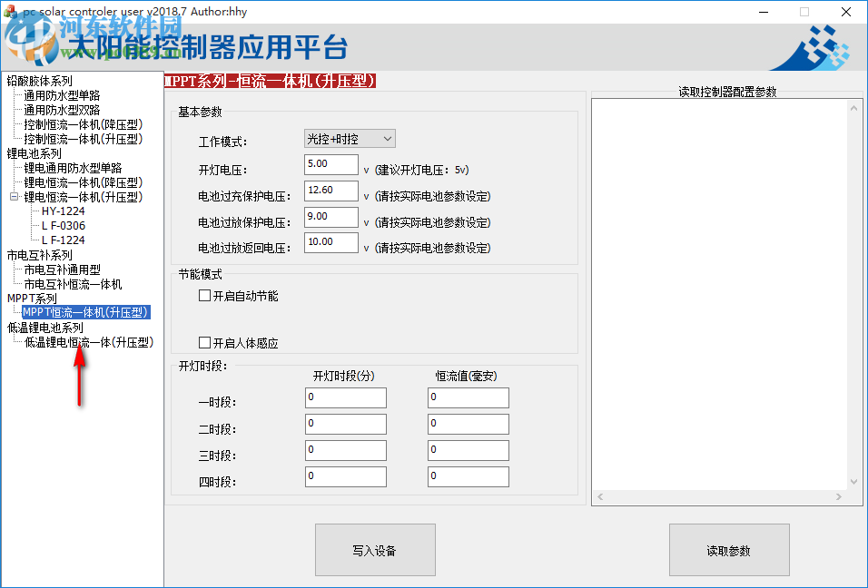Click the 一时段 恒流值(毫安) field
The image size is (868, 588).
(x=469, y=397)
